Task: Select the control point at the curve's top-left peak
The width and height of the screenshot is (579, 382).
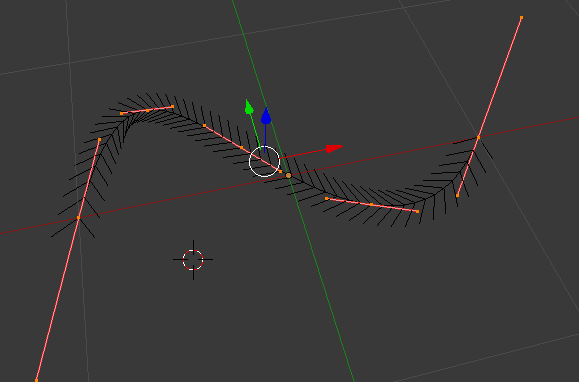Action: tap(147, 110)
